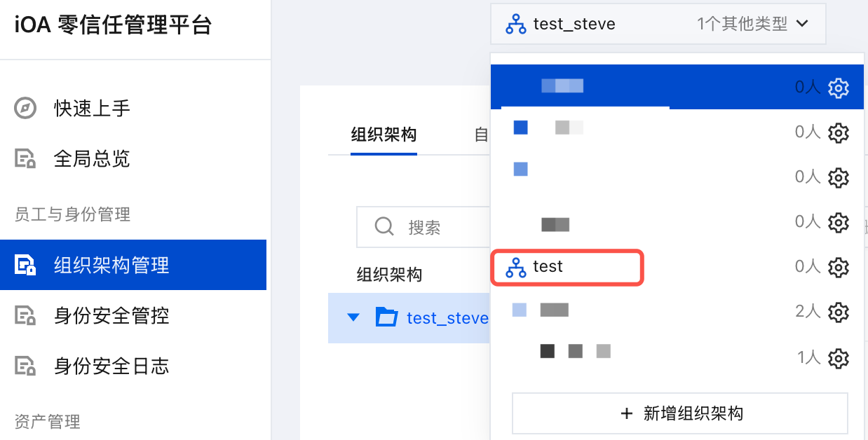Image resolution: width=868 pixels, height=440 pixels.
Task: Click the chevron beside 1个其他类型
Action: [x=803, y=25]
